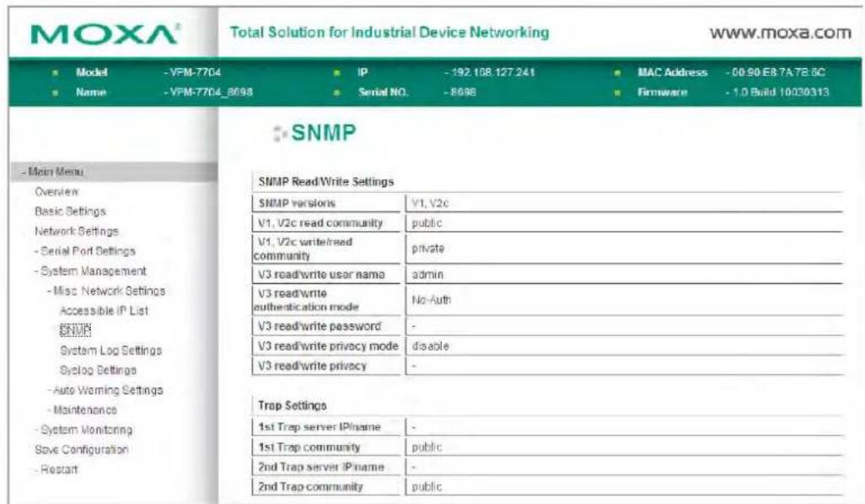This screenshot has width=865, height=504.
Task: Select SNMP in the sidebar
Action: coord(75,330)
